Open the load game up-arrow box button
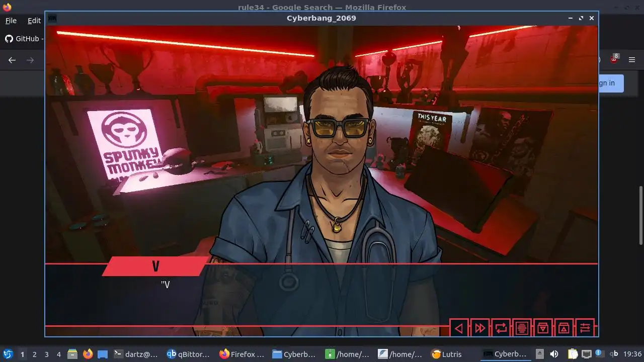The width and height of the screenshot is (644, 362). click(564, 328)
